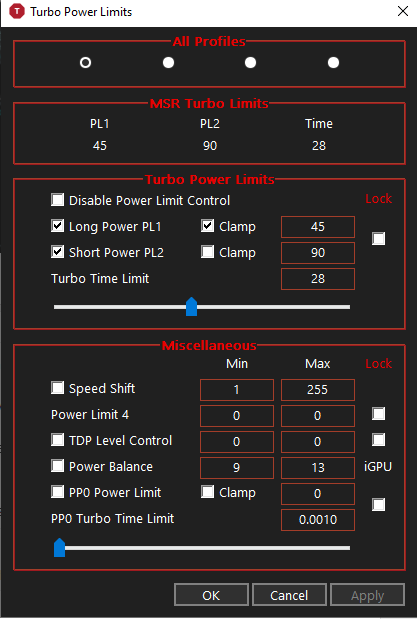Click the Turbo Time Limit value field

click(x=318, y=279)
